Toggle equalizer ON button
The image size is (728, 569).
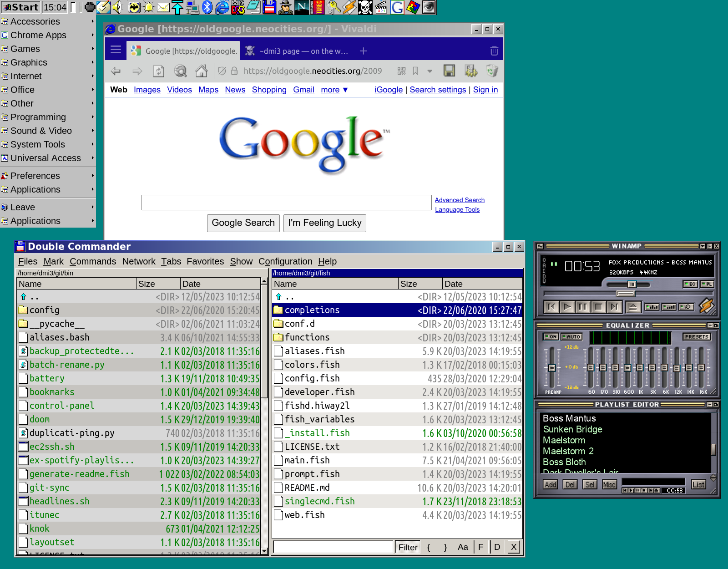click(x=551, y=337)
